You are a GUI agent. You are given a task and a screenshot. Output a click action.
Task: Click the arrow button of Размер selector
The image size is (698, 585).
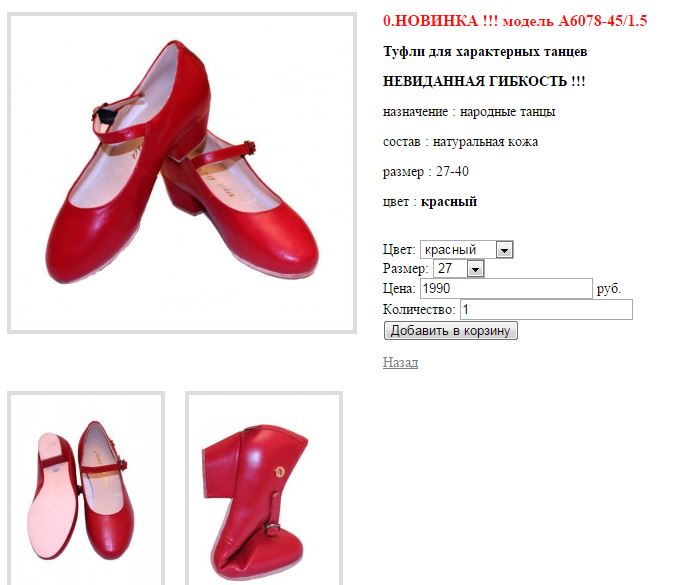click(x=475, y=269)
